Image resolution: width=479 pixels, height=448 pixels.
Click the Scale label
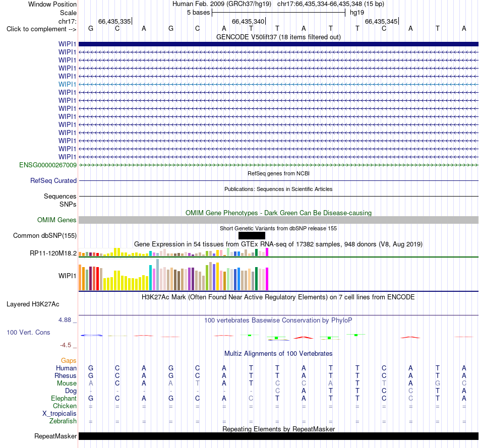(x=68, y=13)
